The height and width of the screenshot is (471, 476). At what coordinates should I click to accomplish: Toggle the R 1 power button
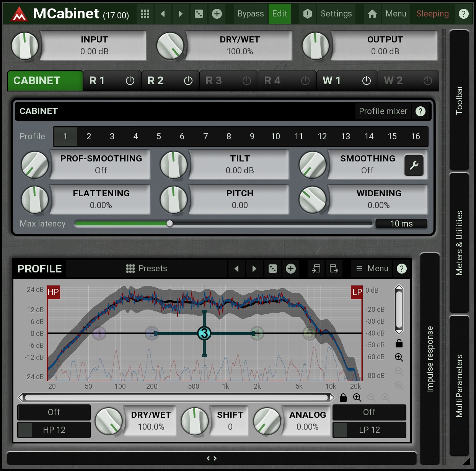point(130,81)
